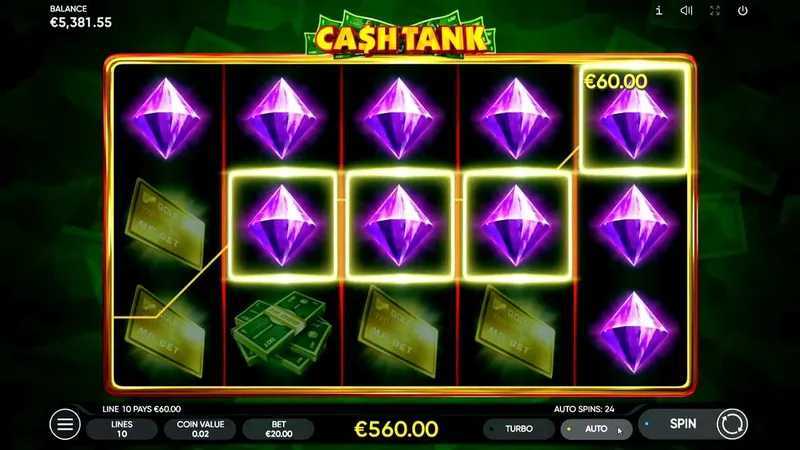Click the €560.00 win amount
The width and height of the screenshot is (800, 450).
pos(396,429)
